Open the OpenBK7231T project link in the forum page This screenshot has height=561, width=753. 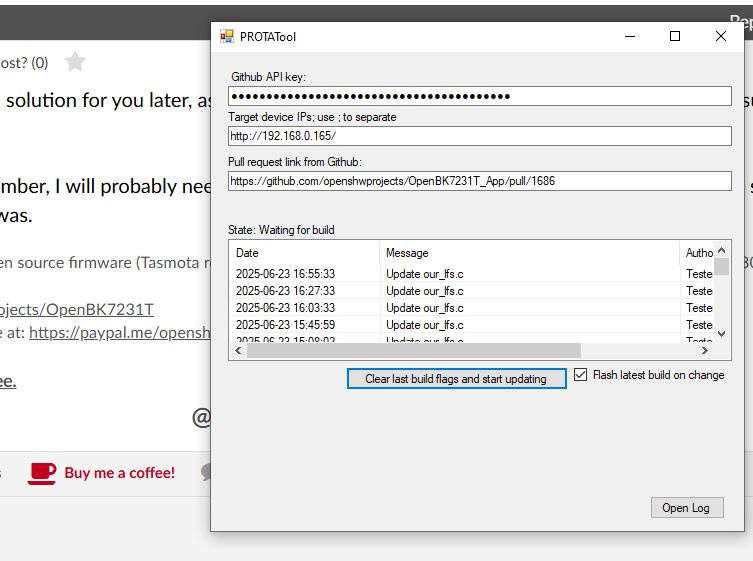76,309
